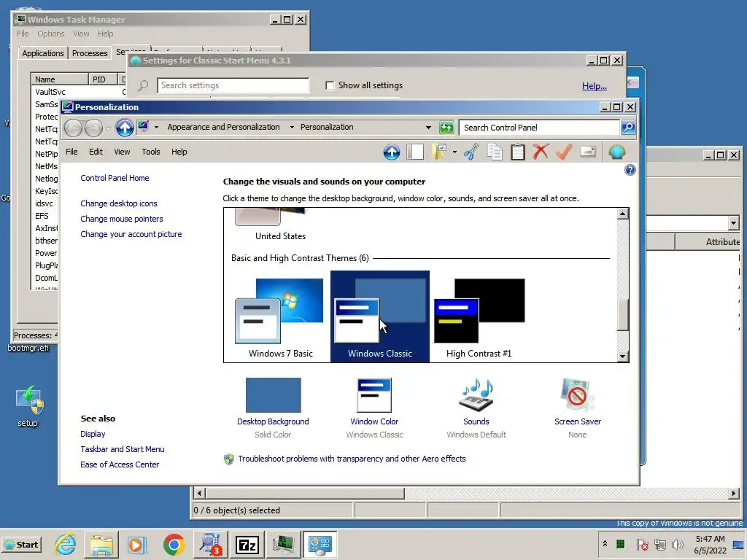Open Classic Shell settings shell icon
The width and height of the screenshot is (747, 560).
coord(617,152)
